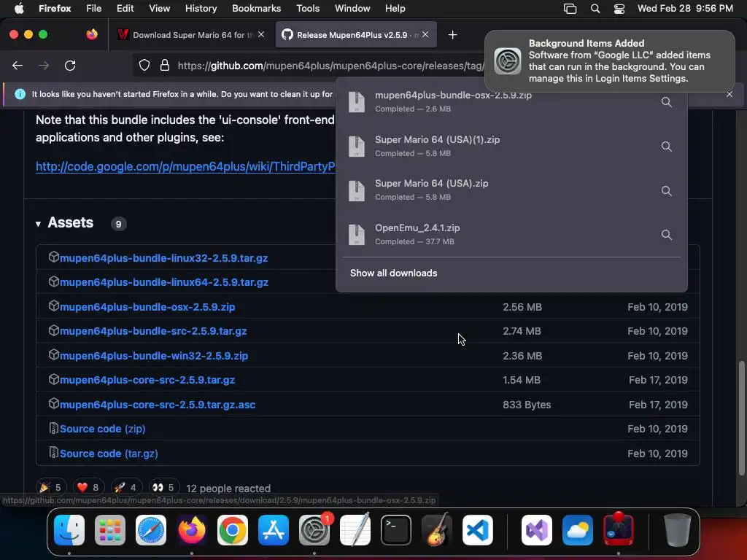The height and width of the screenshot is (560, 747).
Task: Click the rocket reaction with 4
Action: tap(125, 487)
